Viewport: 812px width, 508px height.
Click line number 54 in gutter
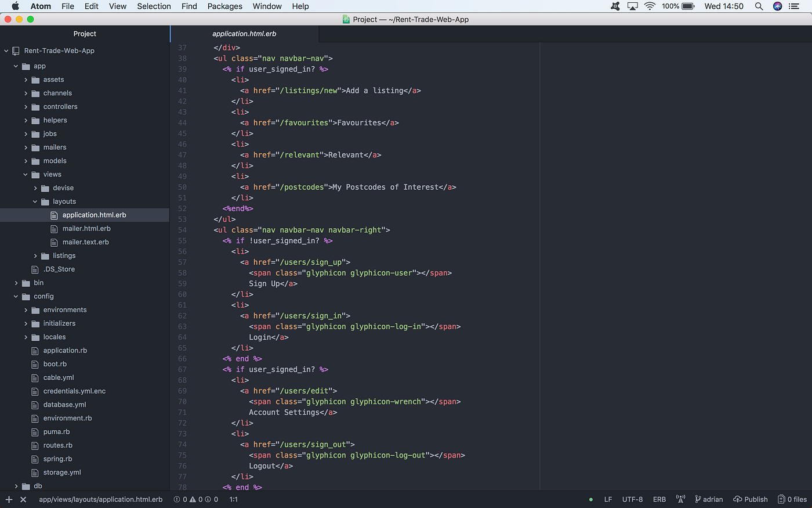pyautogui.click(x=182, y=230)
